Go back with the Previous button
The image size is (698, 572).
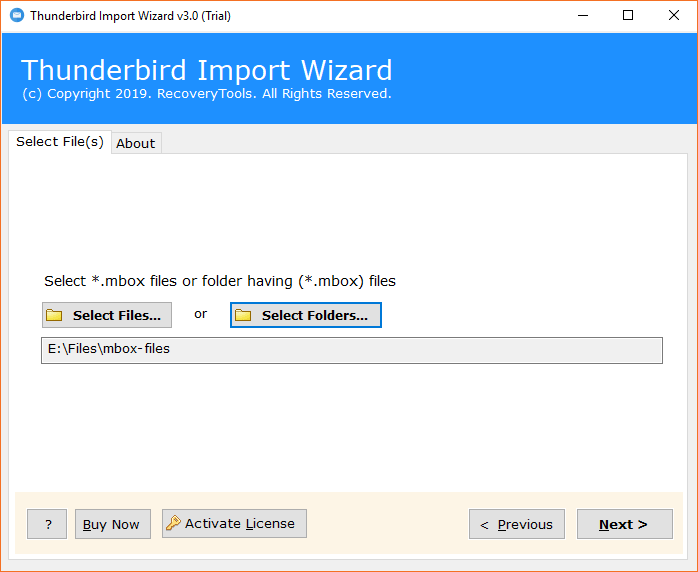517,524
